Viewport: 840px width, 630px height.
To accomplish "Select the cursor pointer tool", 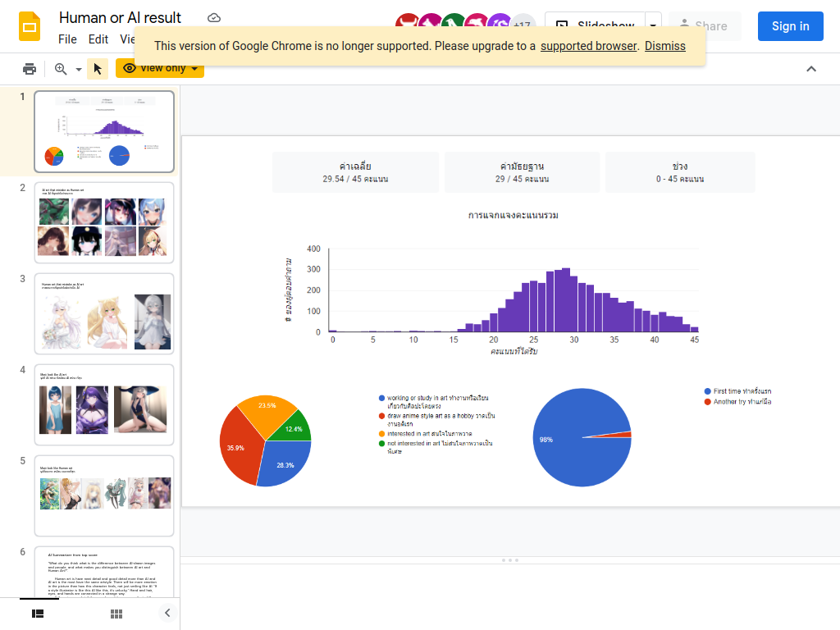I will (98, 69).
